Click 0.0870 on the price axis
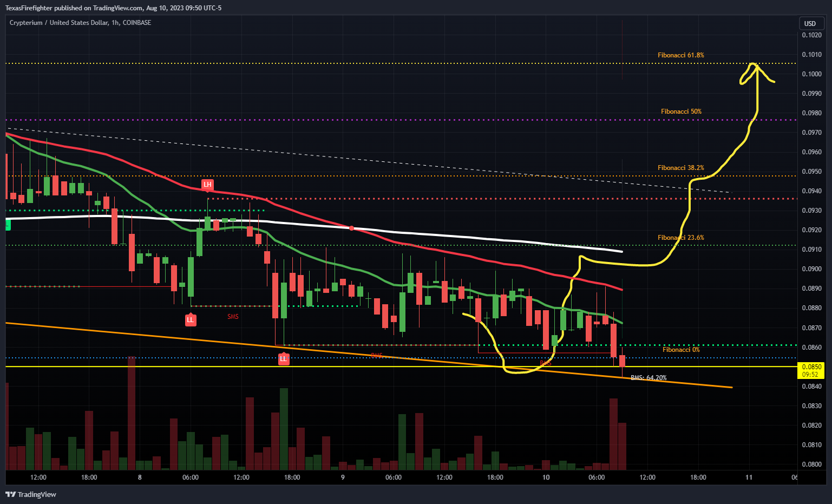 point(811,328)
